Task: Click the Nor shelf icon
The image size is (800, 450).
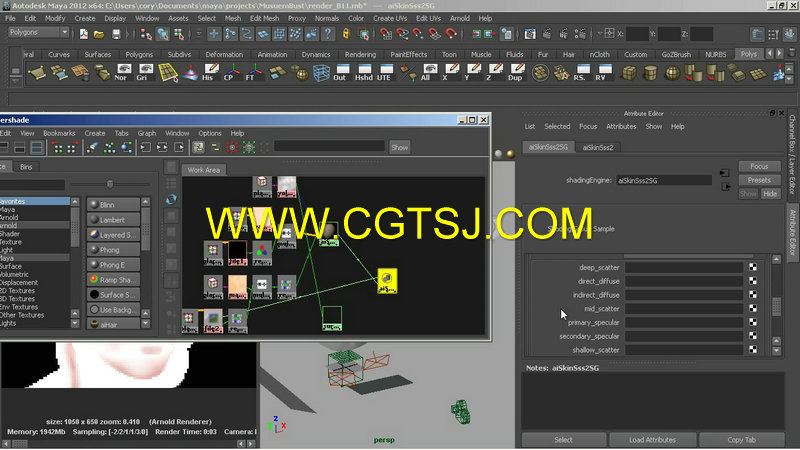Action: pyautogui.click(x=123, y=72)
